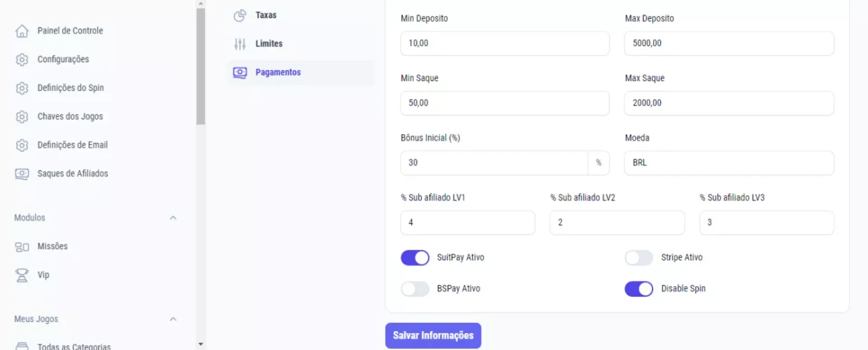This screenshot has height=350, width=868.
Task: Enable the BSPay Ativo switch
Action: click(x=415, y=289)
